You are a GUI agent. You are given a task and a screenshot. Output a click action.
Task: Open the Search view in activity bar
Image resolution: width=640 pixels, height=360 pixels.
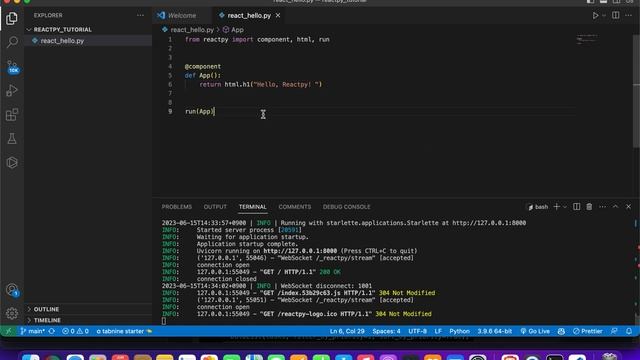click(12, 42)
